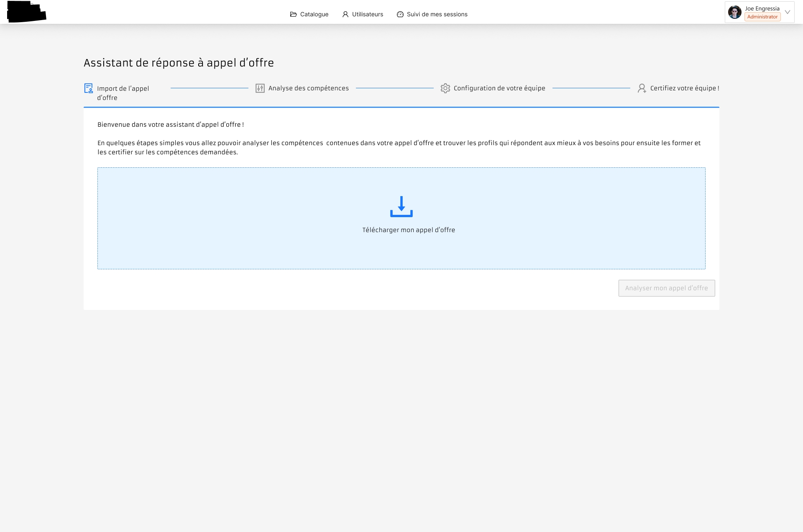Open the Catalogue menu item
Viewport: 803px width, 532px height.
pos(314,14)
